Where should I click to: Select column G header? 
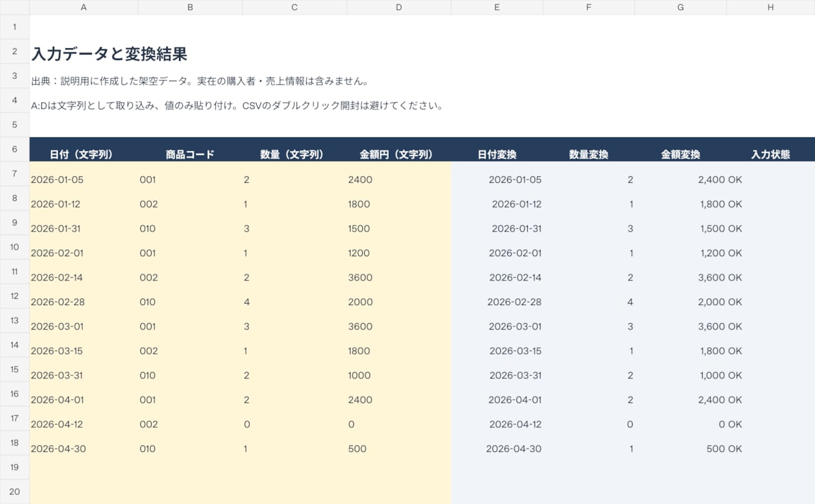click(x=681, y=7)
